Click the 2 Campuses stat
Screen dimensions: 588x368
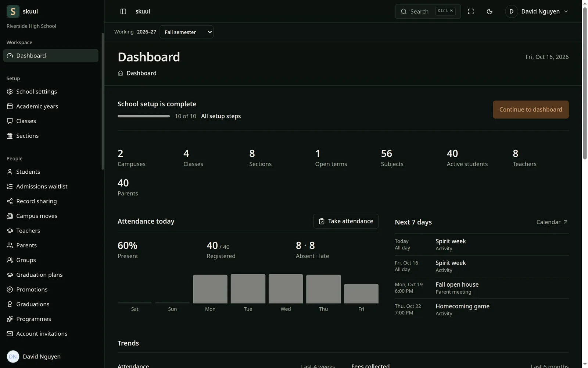coord(132,158)
